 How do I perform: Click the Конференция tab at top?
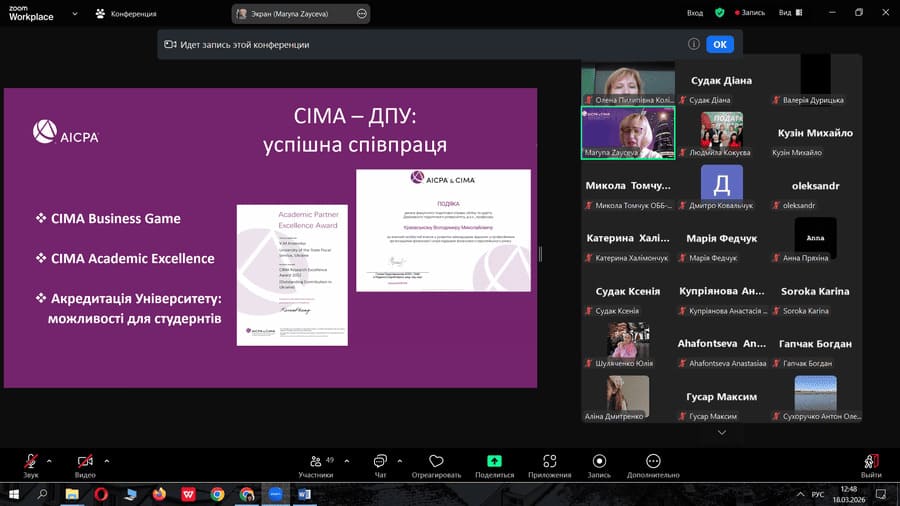coord(126,13)
